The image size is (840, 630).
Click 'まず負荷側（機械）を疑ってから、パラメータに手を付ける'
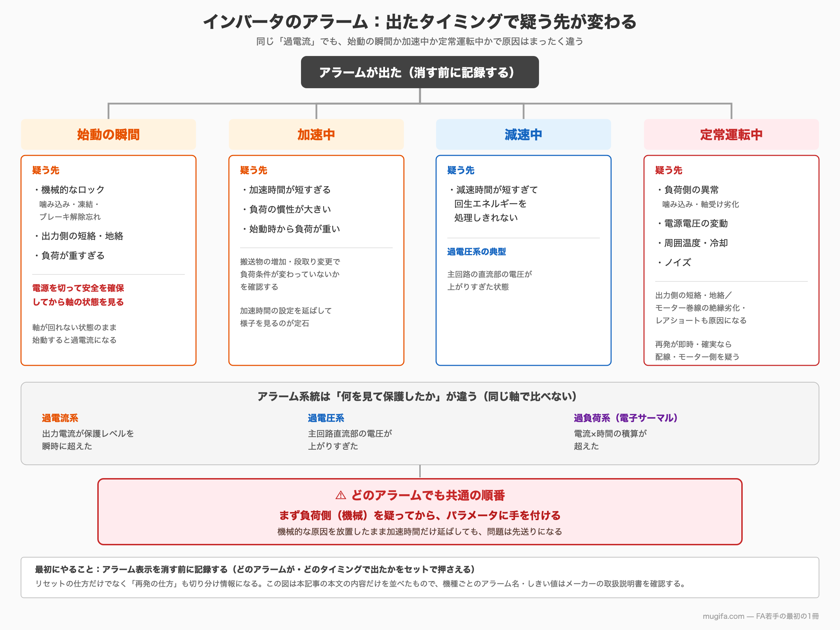(420, 515)
